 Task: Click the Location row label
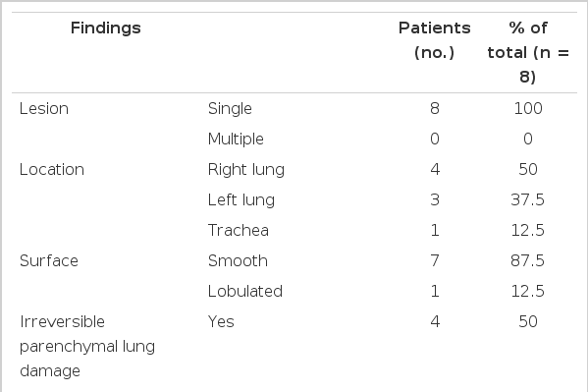pos(52,170)
